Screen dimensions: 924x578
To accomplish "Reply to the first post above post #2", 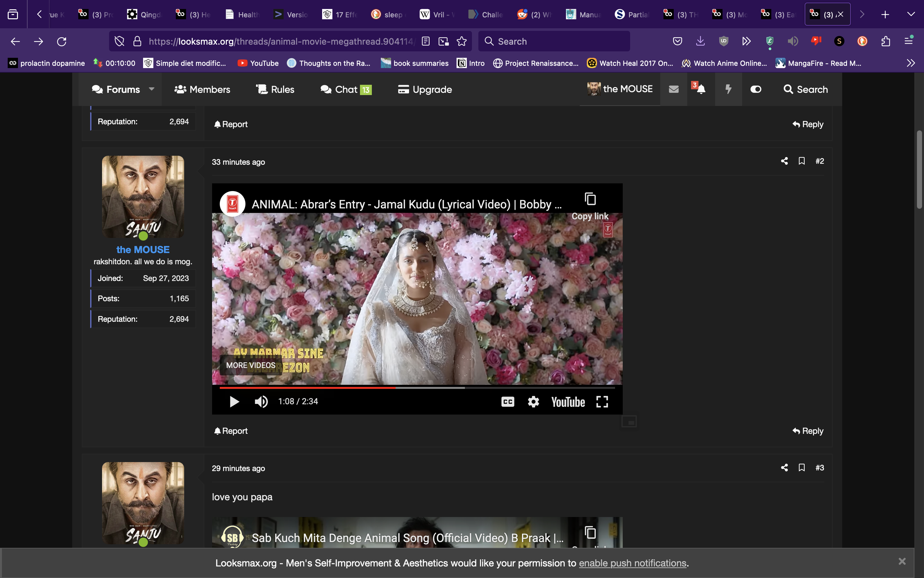I will click(x=808, y=124).
